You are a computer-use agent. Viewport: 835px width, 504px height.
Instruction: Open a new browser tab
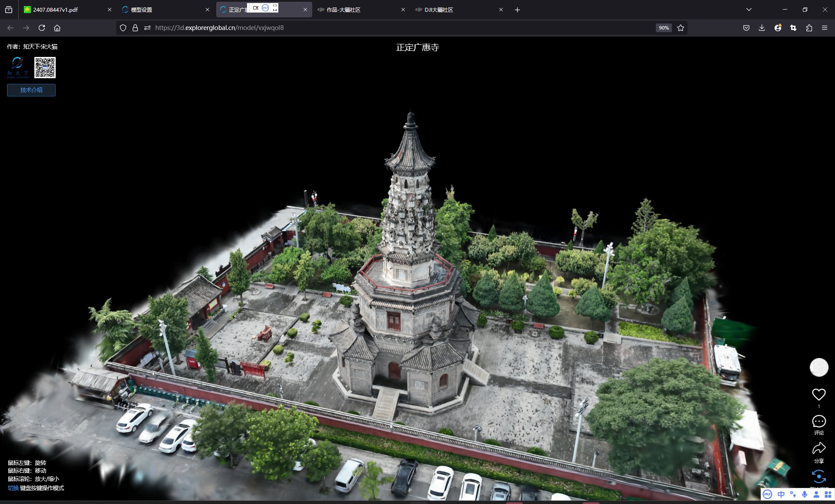pyautogui.click(x=518, y=10)
